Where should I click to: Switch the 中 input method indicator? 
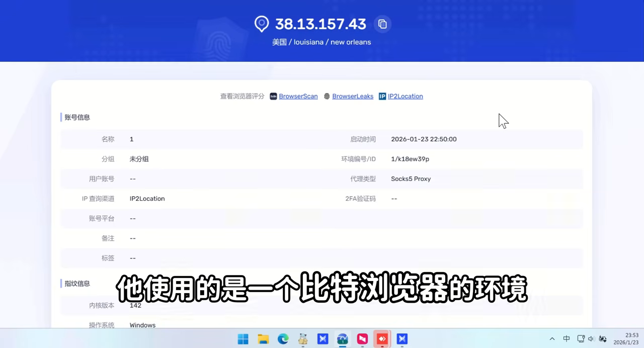click(x=567, y=339)
